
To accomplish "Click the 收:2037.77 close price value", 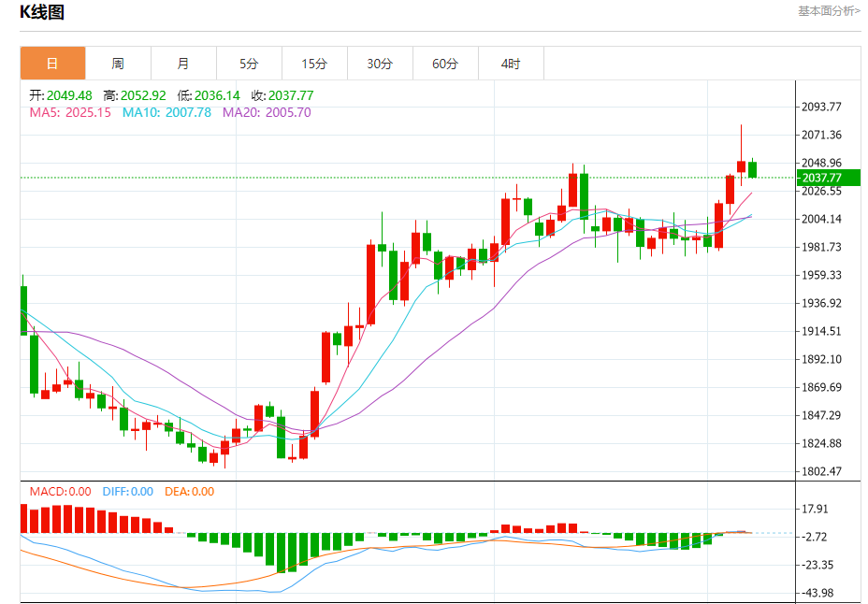I will point(282,95).
